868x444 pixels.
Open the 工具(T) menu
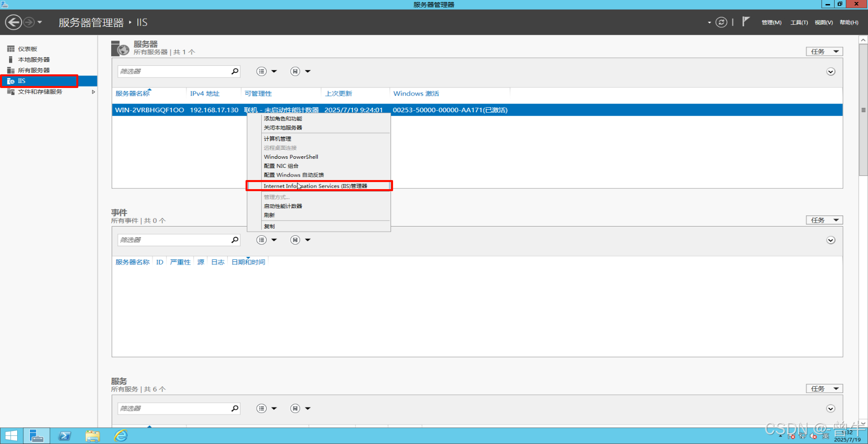pos(799,23)
